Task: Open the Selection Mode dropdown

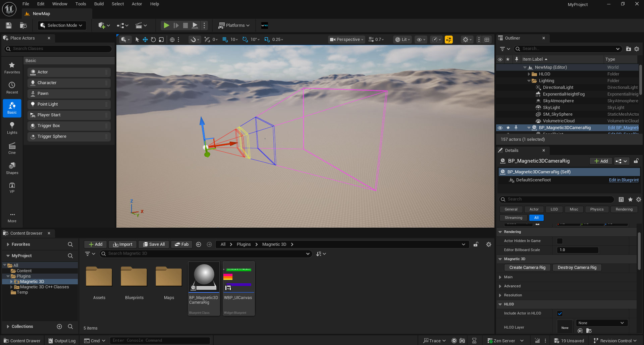Action: click(x=62, y=25)
